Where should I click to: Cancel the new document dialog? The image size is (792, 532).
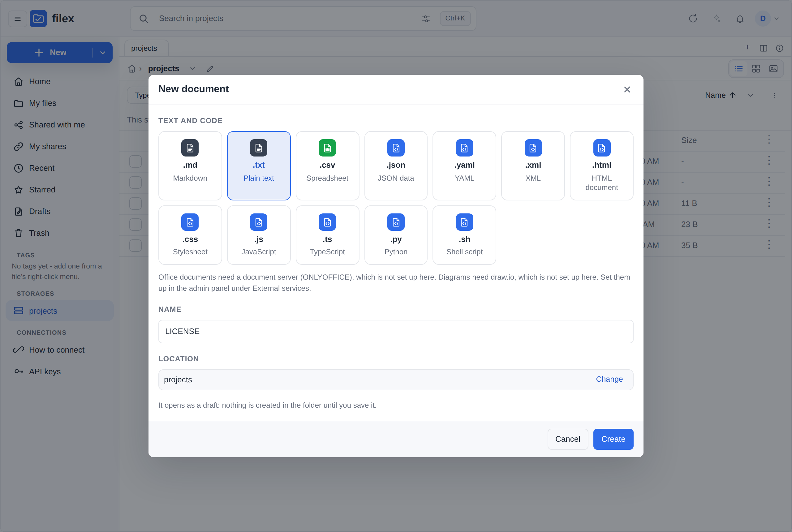pos(567,439)
